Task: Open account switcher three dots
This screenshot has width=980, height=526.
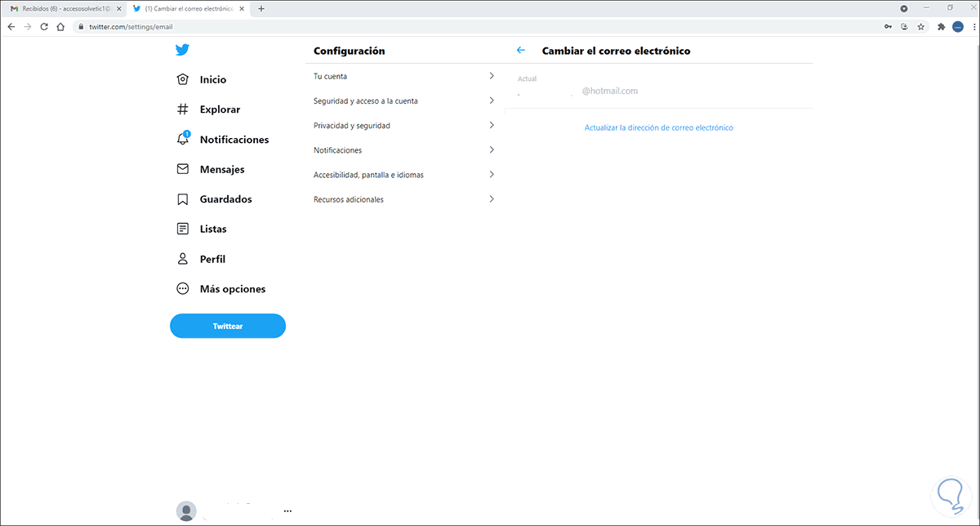Action: click(x=287, y=510)
